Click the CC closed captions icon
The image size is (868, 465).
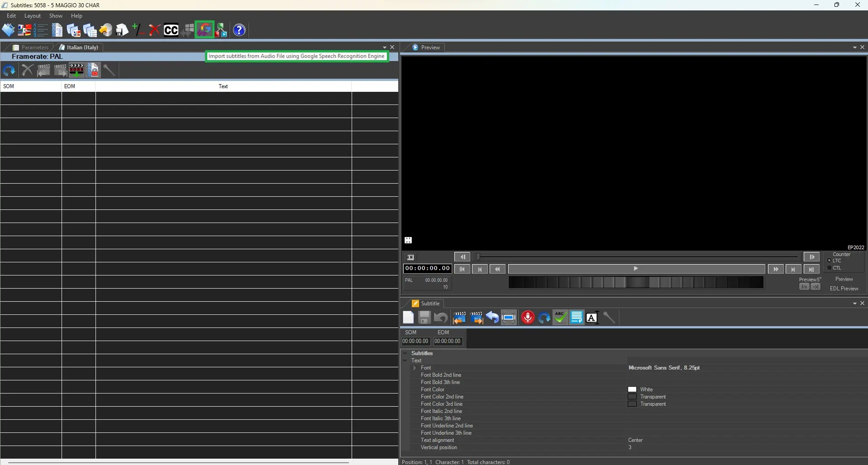tap(171, 30)
